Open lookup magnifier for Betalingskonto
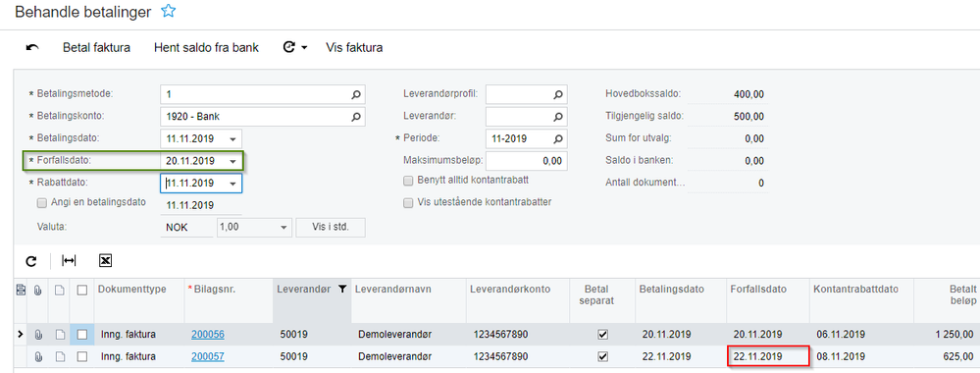980x373 pixels. point(356,117)
